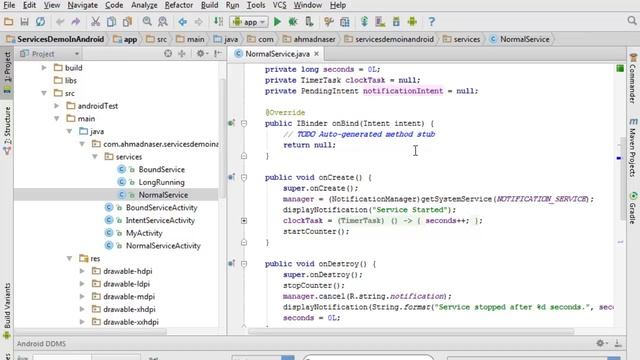Click the Attach debugger icon

pyautogui.click(x=309, y=22)
